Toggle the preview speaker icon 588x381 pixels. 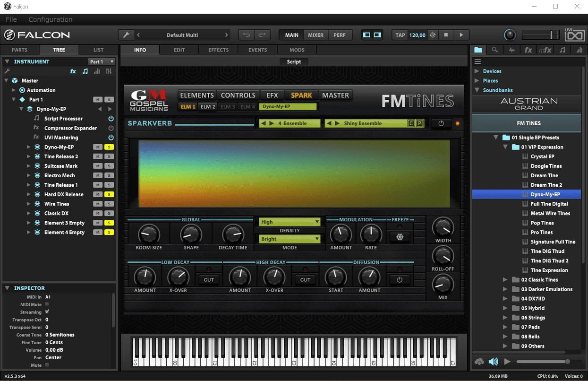(x=494, y=362)
